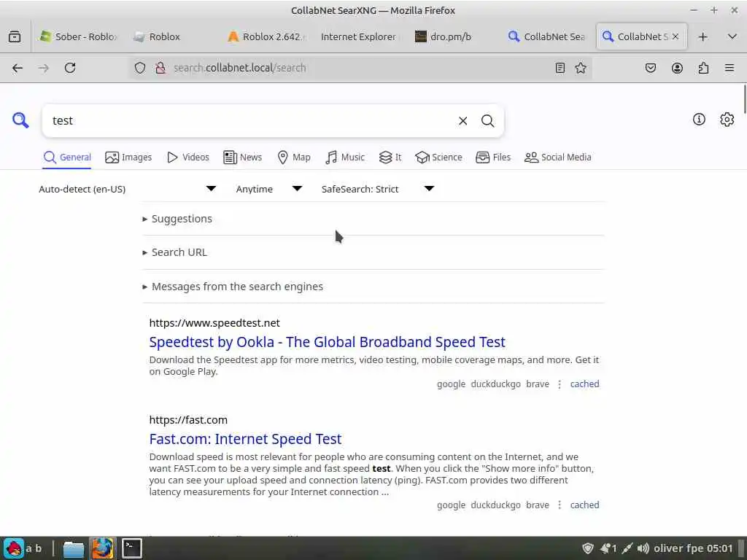This screenshot has width=747, height=560.
Task: Click the insecure connection lock icon
Action: 160,68
